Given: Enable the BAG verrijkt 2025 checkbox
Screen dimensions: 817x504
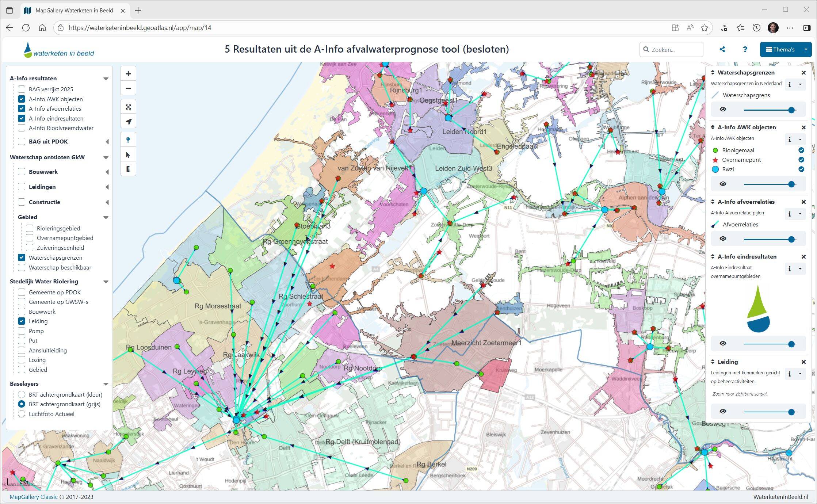Looking at the screenshot, I should coord(22,89).
